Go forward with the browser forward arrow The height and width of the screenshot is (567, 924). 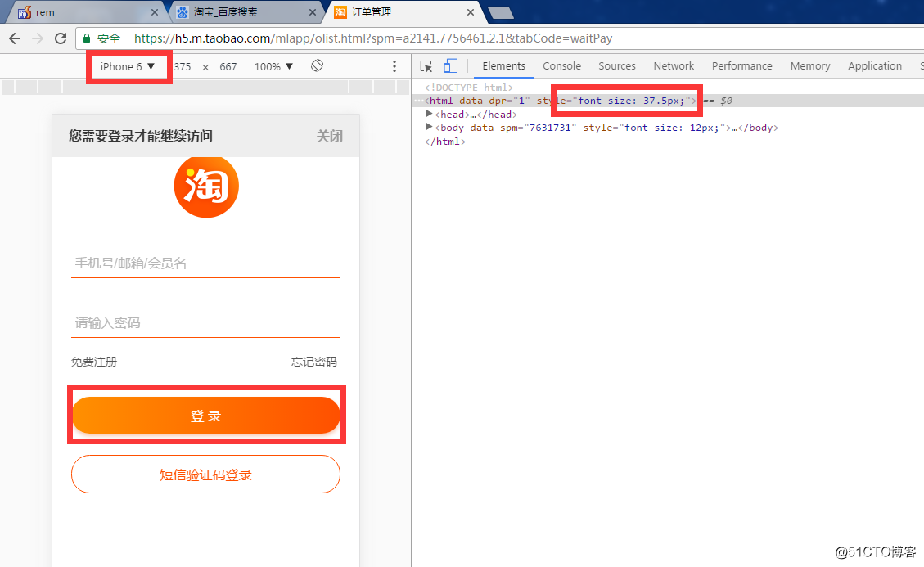coord(38,38)
